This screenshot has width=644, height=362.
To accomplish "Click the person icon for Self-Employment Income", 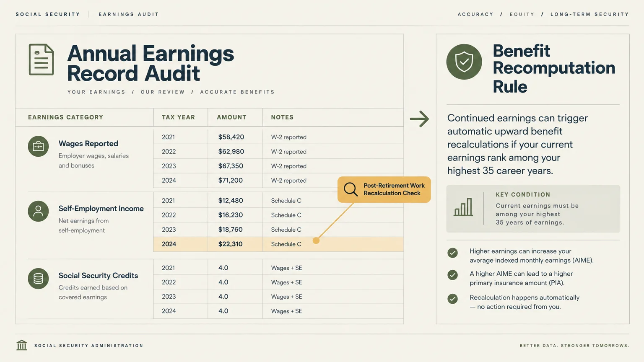I will 38,211.
